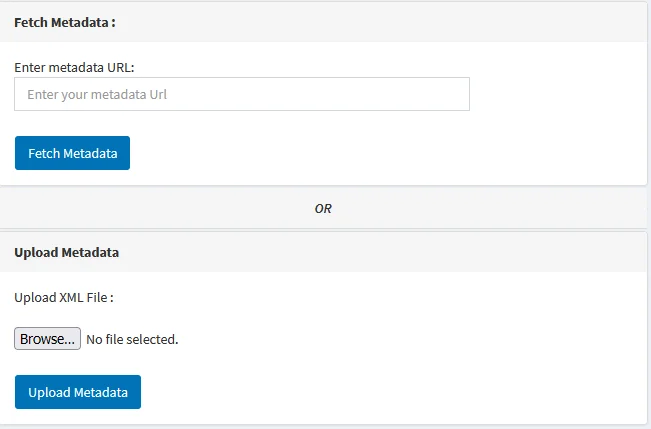Choose an XML file using Browse...
651x429 pixels.
point(47,339)
